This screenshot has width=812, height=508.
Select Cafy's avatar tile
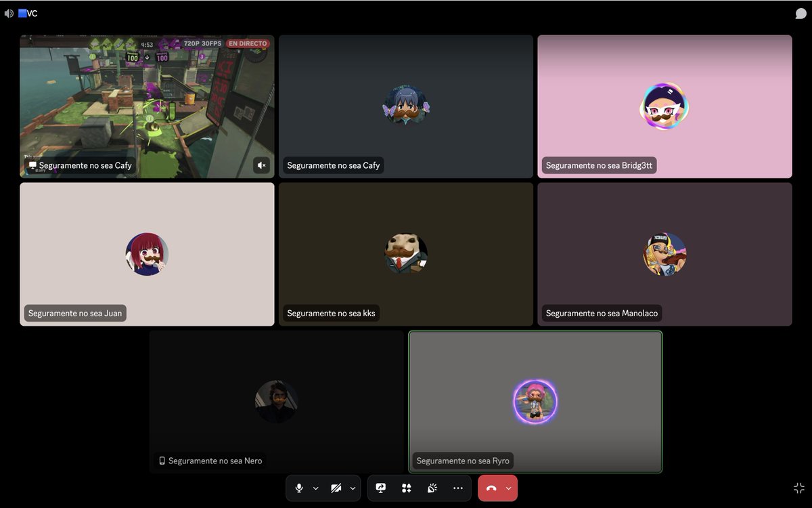(x=406, y=106)
